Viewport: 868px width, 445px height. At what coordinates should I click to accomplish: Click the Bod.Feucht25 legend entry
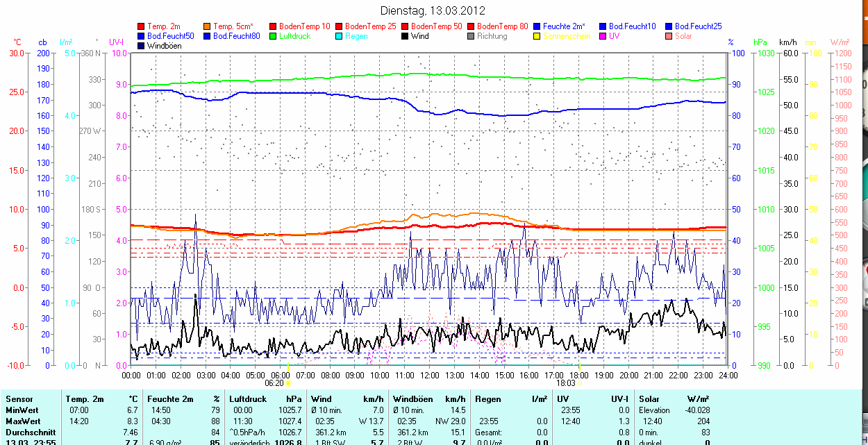point(696,26)
